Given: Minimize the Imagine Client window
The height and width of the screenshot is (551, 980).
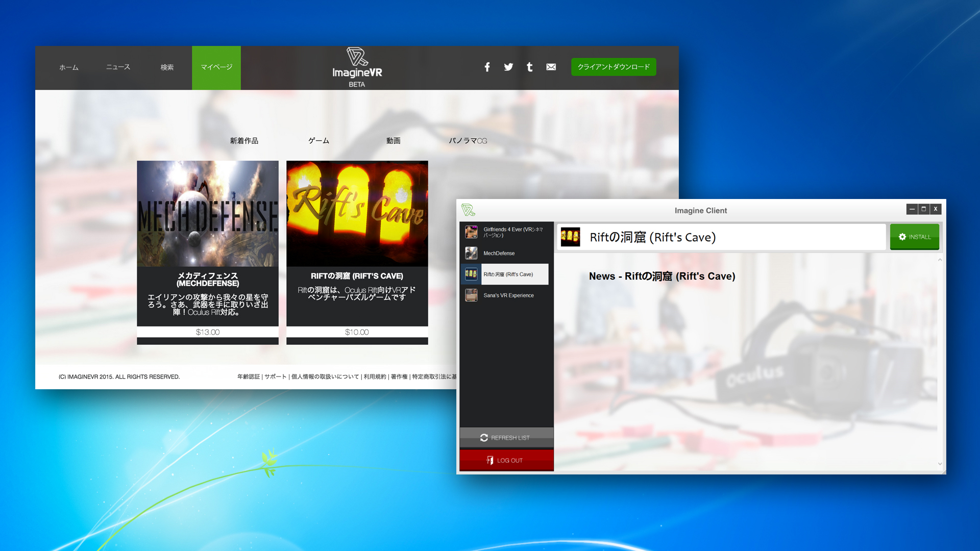Looking at the screenshot, I should (912, 209).
